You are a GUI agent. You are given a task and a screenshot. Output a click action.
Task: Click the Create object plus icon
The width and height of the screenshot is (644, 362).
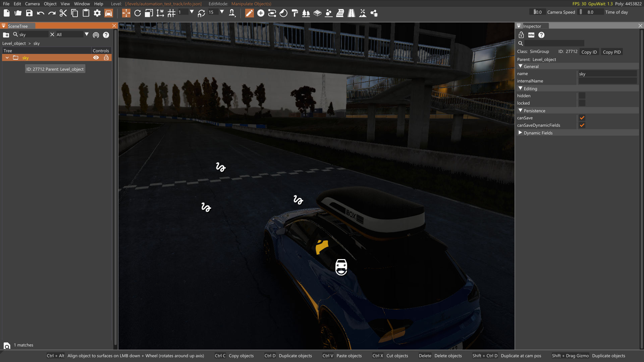coord(261,13)
